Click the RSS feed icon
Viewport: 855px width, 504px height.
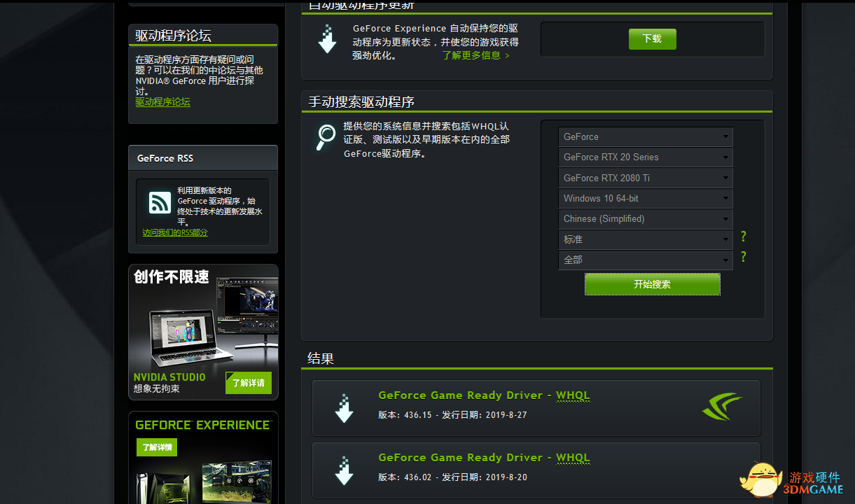coord(160,203)
